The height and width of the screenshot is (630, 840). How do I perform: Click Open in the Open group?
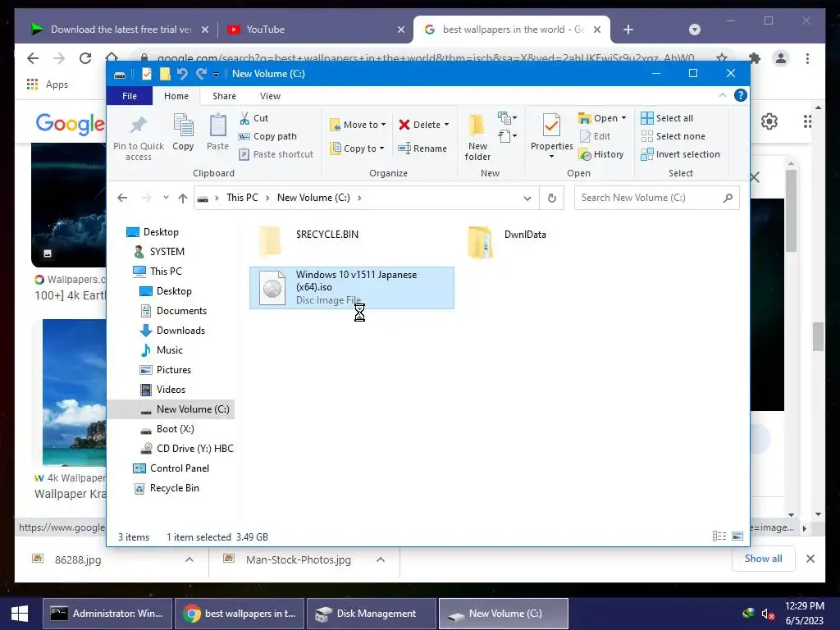coord(598,118)
